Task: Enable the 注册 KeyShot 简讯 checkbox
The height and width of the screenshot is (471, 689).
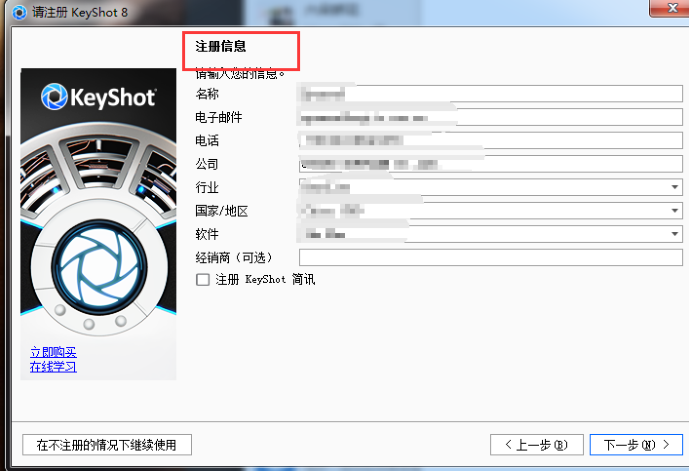Action: (x=203, y=280)
